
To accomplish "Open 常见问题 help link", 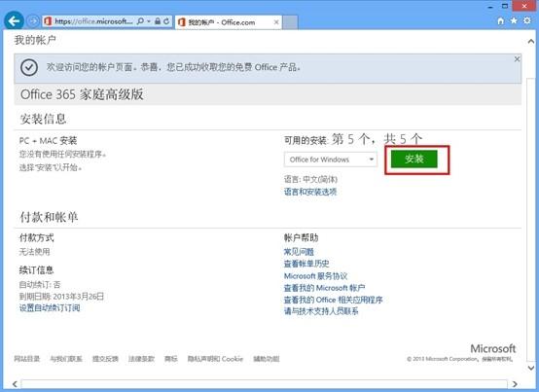I will click(299, 252).
